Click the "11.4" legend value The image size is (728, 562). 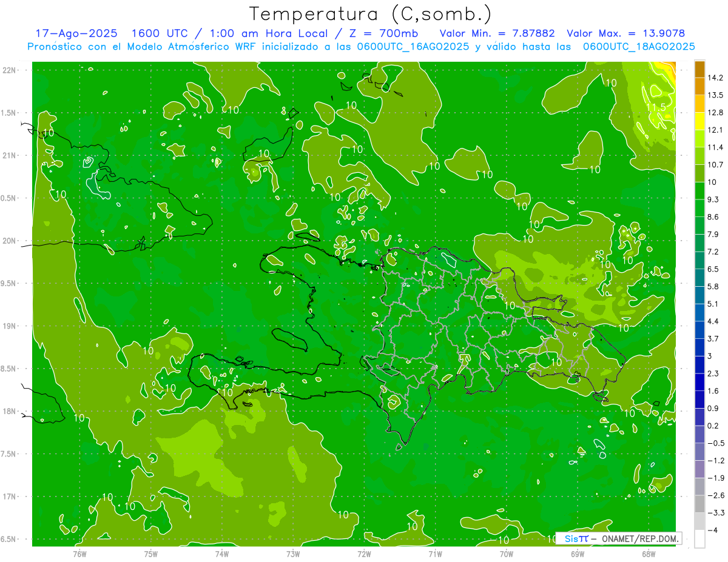coord(716,147)
